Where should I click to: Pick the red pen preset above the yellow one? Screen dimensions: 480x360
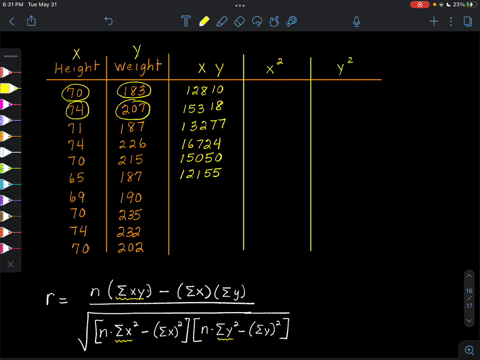click(10, 72)
